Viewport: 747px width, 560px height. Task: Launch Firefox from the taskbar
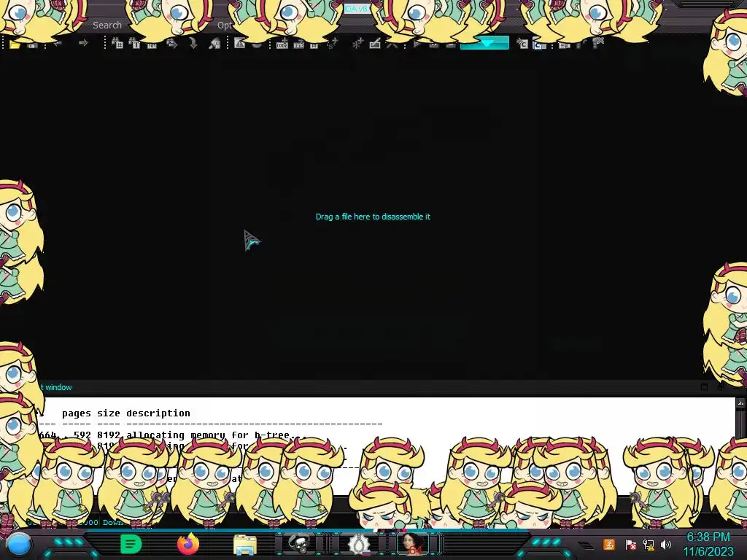pos(188,544)
